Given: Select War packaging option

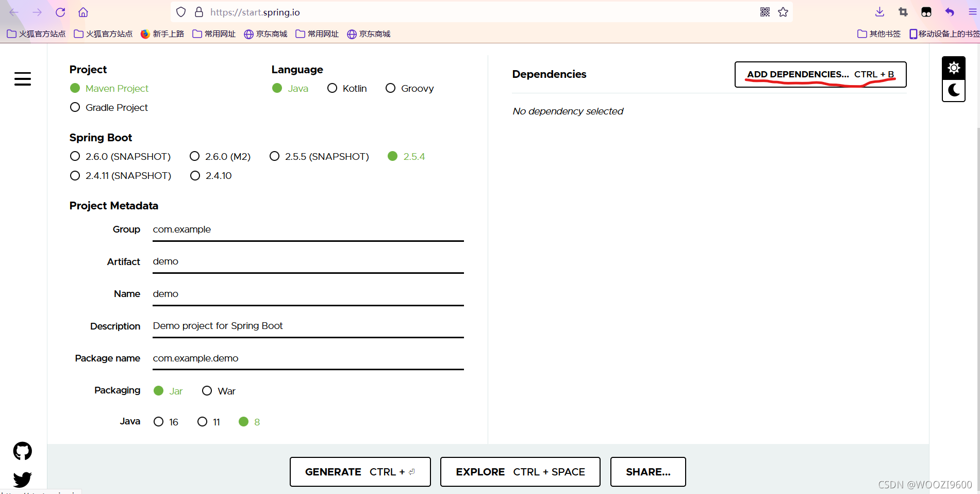Looking at the screenshot, I should tap(219, 391).
